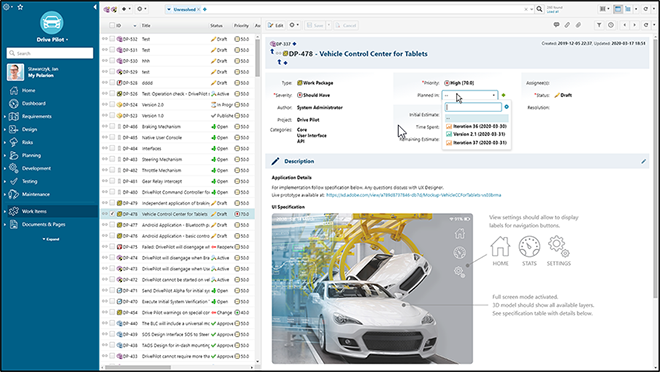The image size is (660, 372).
Task: Click the Risks sidebar icon
Action: click(x=14, y=142)
